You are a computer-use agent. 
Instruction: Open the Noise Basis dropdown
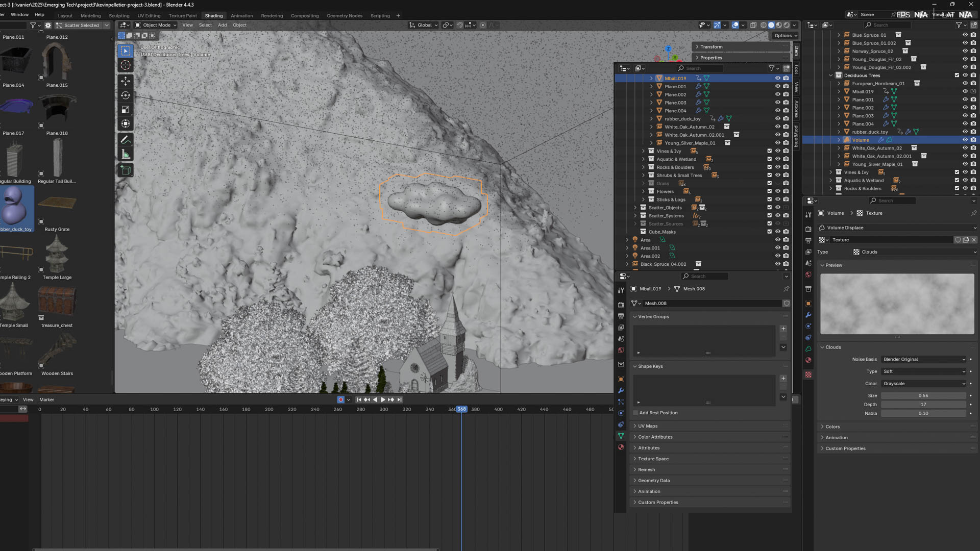point(924,359)
